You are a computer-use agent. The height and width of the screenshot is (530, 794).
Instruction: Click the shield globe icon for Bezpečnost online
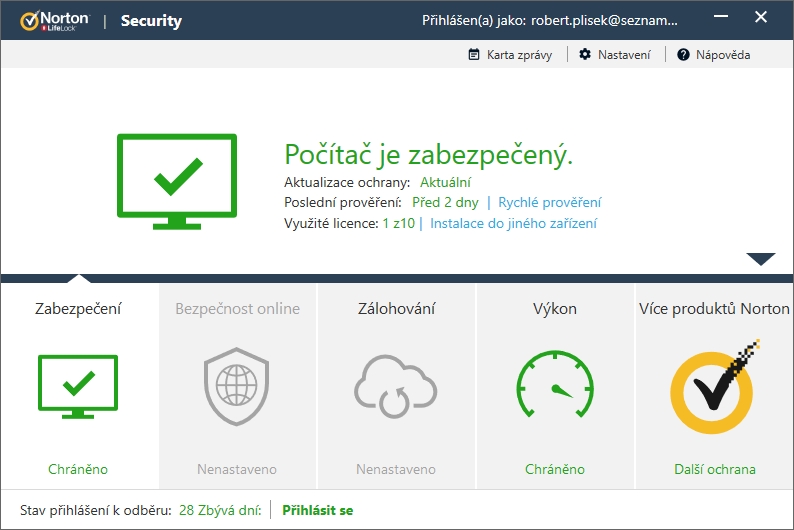(237, 387)
